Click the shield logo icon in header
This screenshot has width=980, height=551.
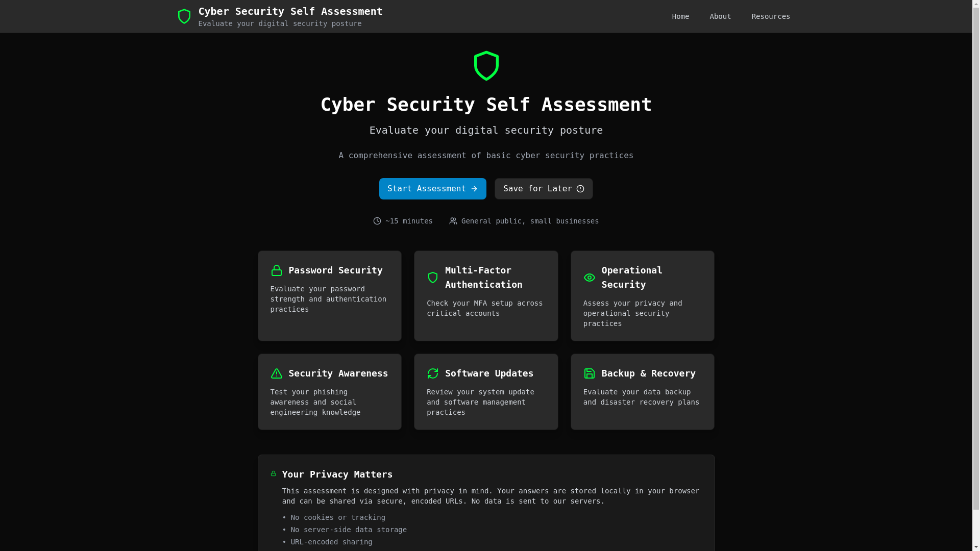tap(184, 16)
